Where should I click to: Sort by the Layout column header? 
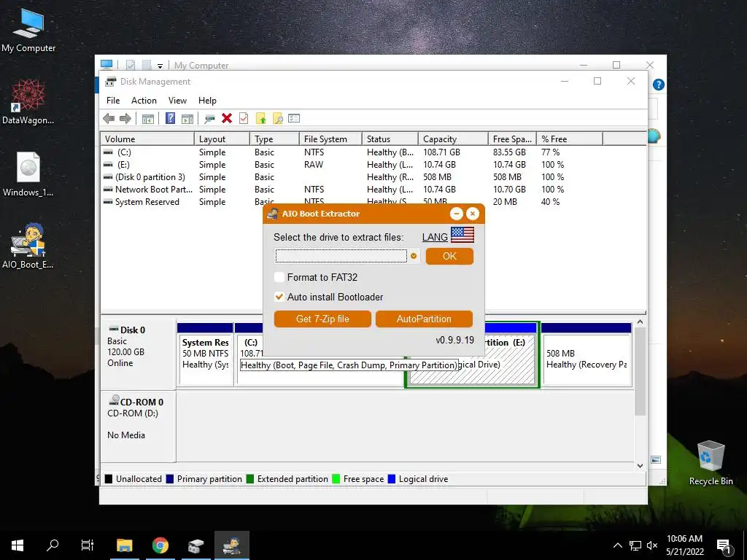pos(222,139)
